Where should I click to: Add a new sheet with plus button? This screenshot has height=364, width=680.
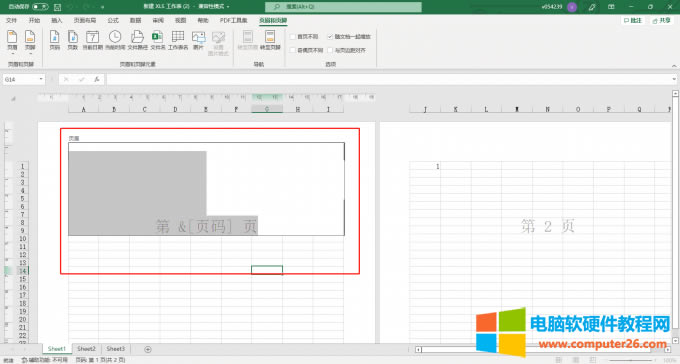pos(148,349)
